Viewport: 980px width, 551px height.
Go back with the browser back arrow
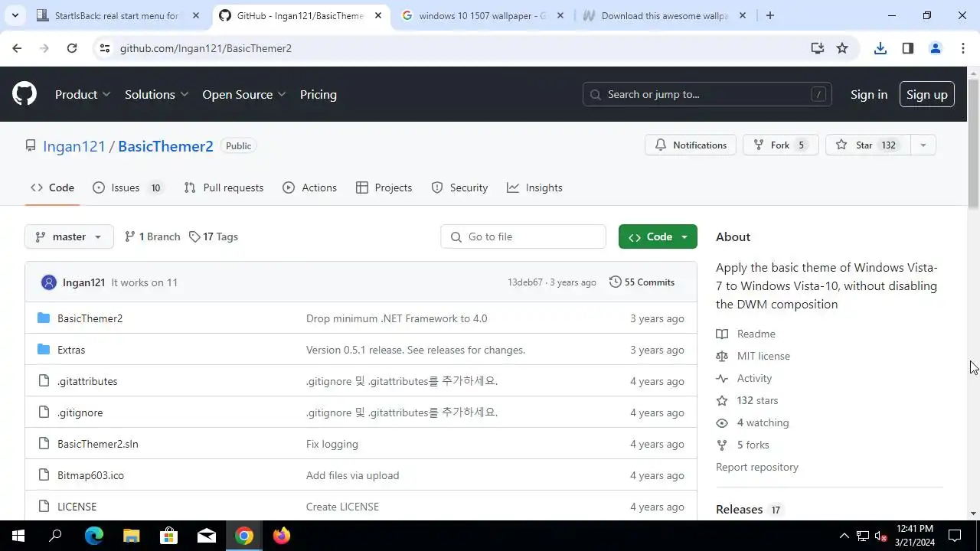click(x=17, y=48)
